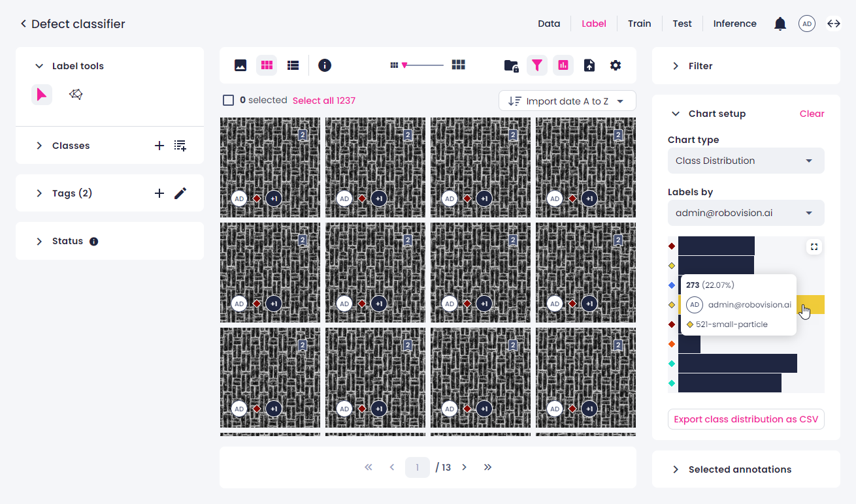Image resolution: width=856 pixels, height=504 pixels.
Task: Select the pointer selection label tool
Action: (x=42, y=95)
